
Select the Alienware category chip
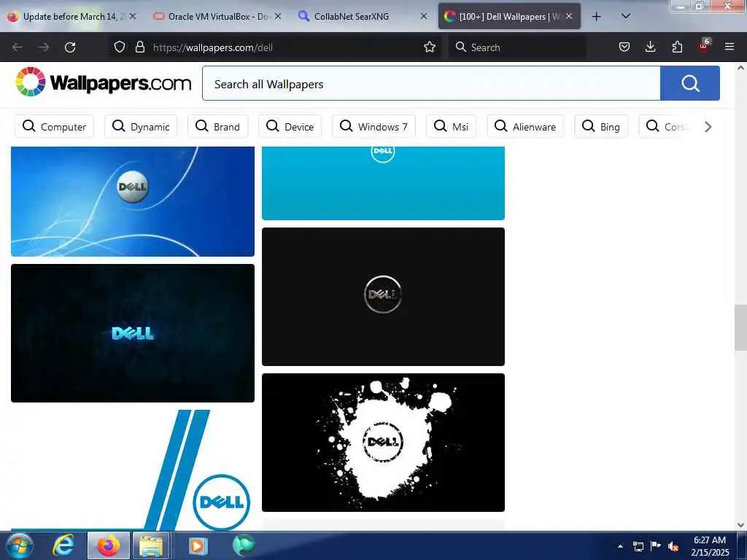(x=525, y=126)
